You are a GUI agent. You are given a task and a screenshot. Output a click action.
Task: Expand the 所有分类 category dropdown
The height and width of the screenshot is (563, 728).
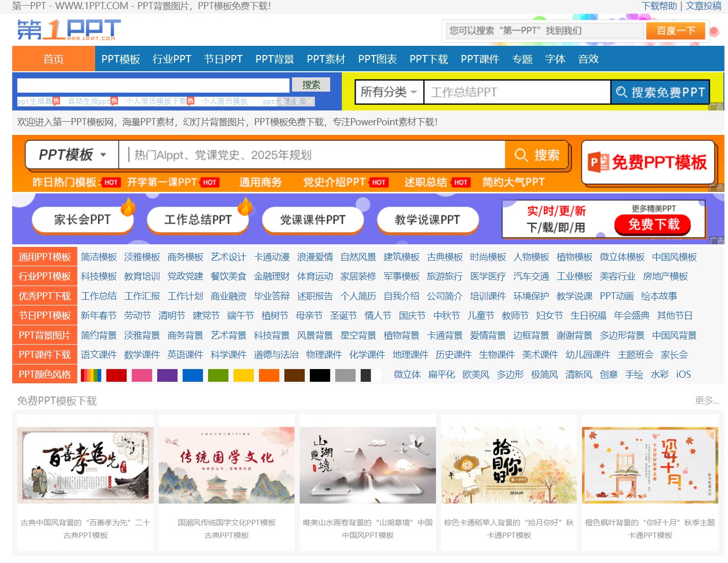point(389,92)
